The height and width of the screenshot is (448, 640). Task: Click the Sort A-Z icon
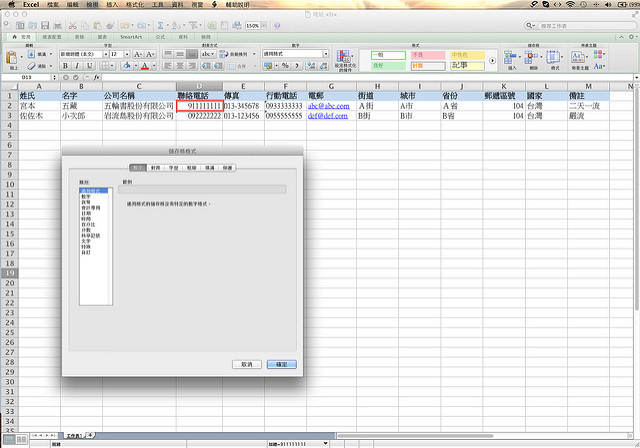(176, 25)
